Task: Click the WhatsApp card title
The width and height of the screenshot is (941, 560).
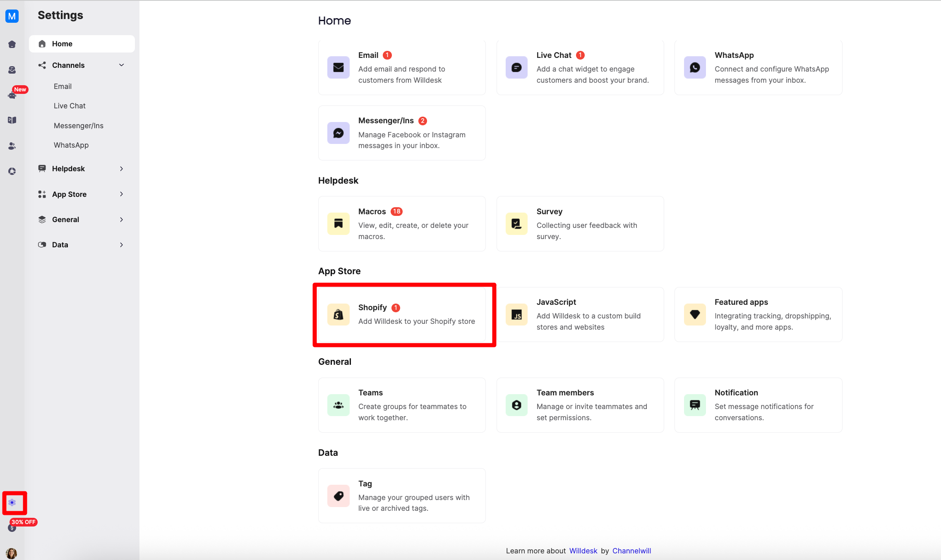Action: (734, 55)
